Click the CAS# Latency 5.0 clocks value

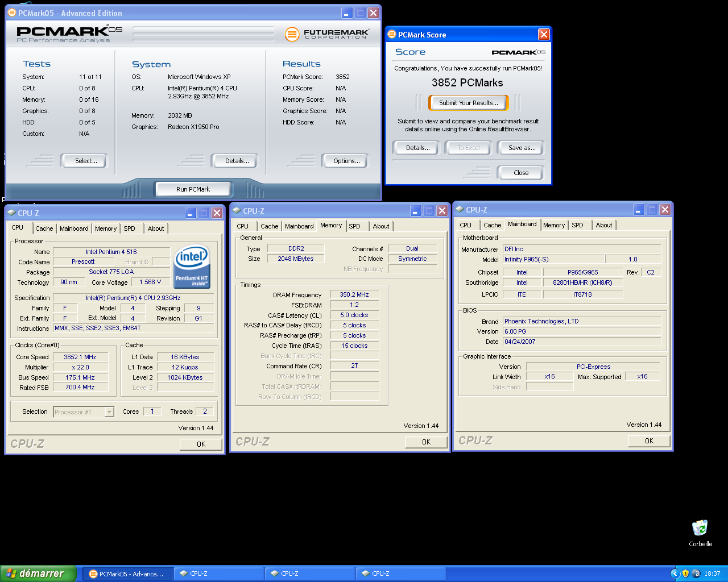354,315
